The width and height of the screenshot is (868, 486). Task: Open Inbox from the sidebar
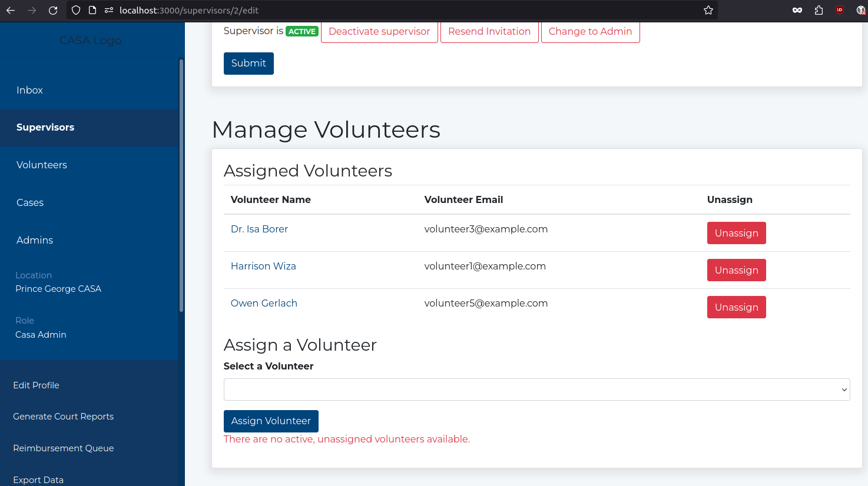click(29, 90)
